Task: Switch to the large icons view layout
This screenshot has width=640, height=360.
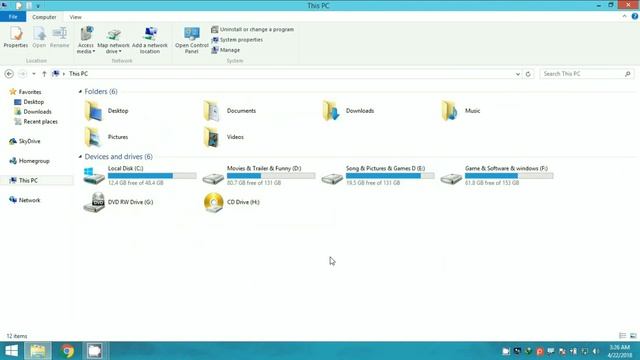Action: (633, 336)
